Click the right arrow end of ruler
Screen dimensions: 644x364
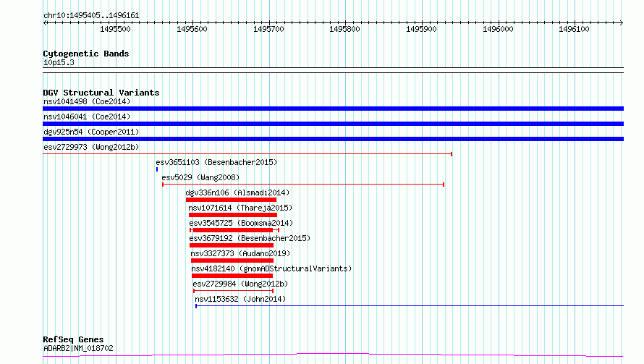(622, 23)
